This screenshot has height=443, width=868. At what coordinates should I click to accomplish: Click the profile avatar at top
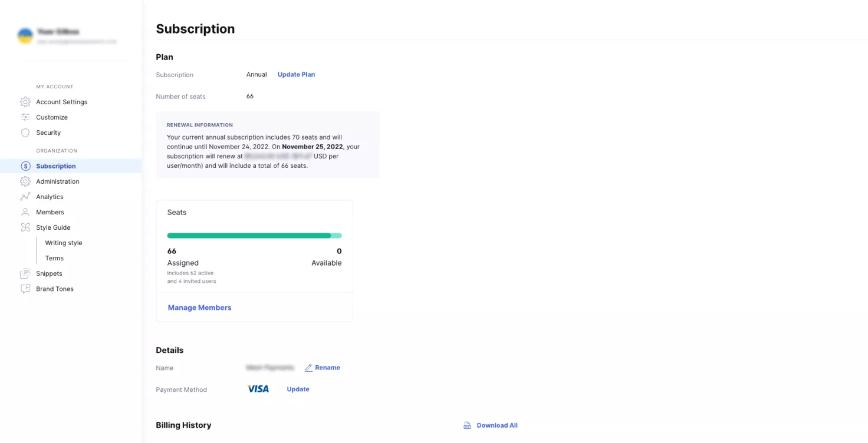tap(25, 35)
